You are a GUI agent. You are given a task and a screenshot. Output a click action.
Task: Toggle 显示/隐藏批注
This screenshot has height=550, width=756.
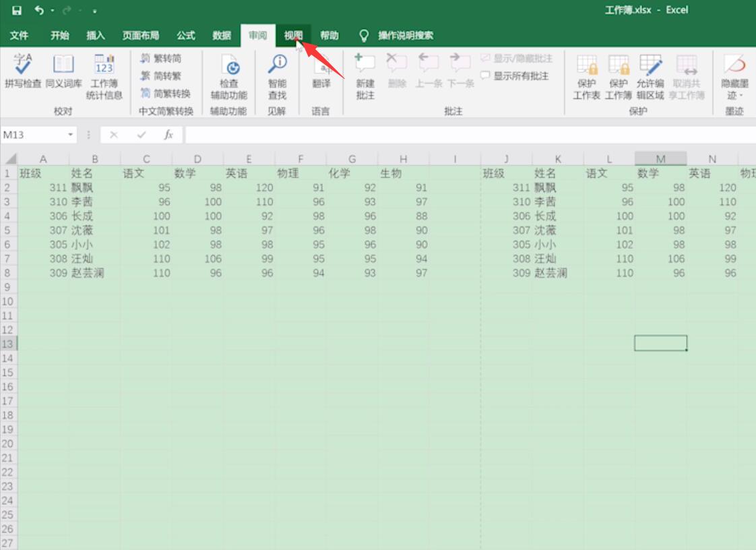tap(516, 59)
